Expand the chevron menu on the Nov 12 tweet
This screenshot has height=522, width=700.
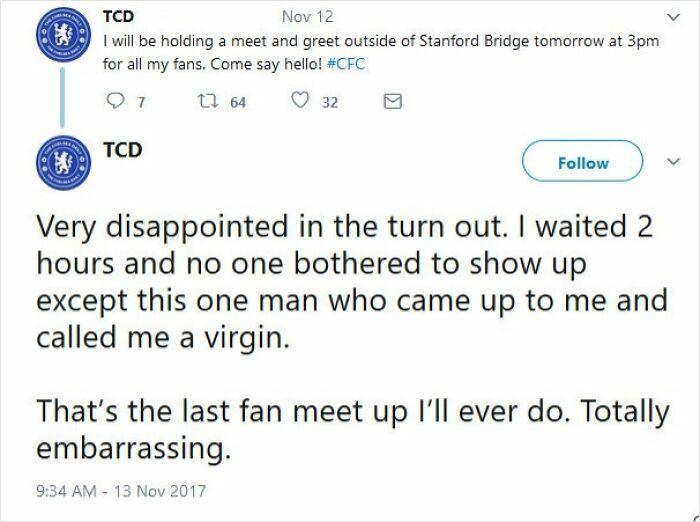(x=670, y=19)
